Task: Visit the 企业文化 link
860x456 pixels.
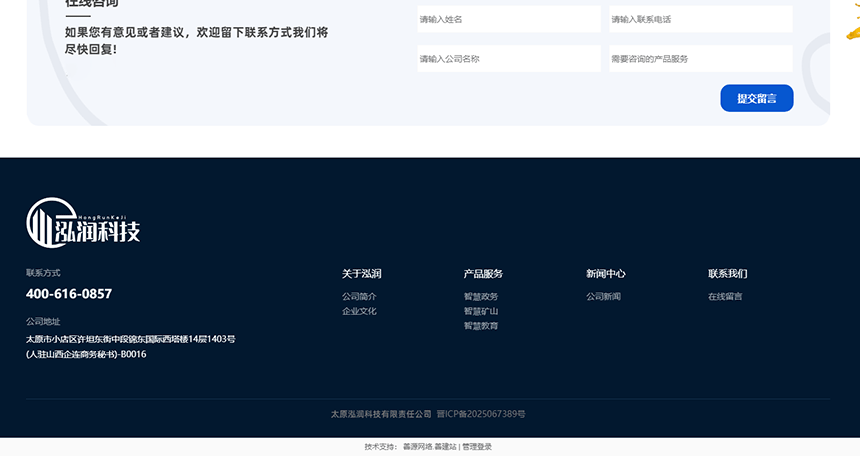Action: click(x=359, y=312)
